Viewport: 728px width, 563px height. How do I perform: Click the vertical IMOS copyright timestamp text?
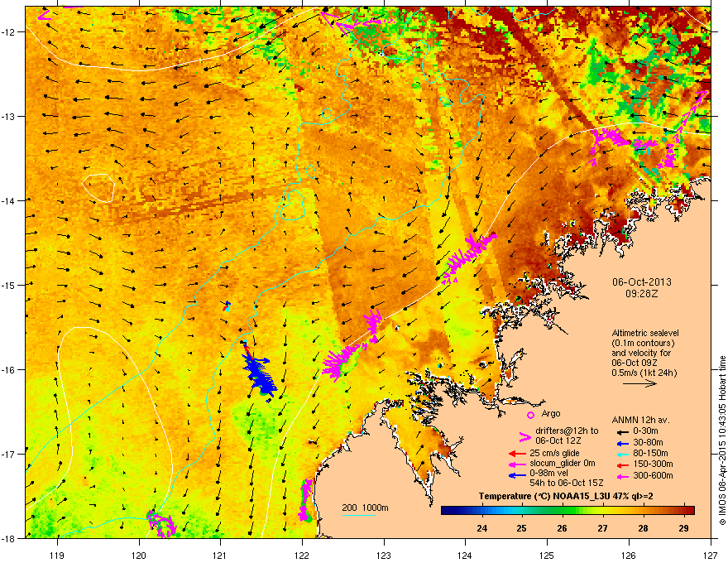[722, 440]
